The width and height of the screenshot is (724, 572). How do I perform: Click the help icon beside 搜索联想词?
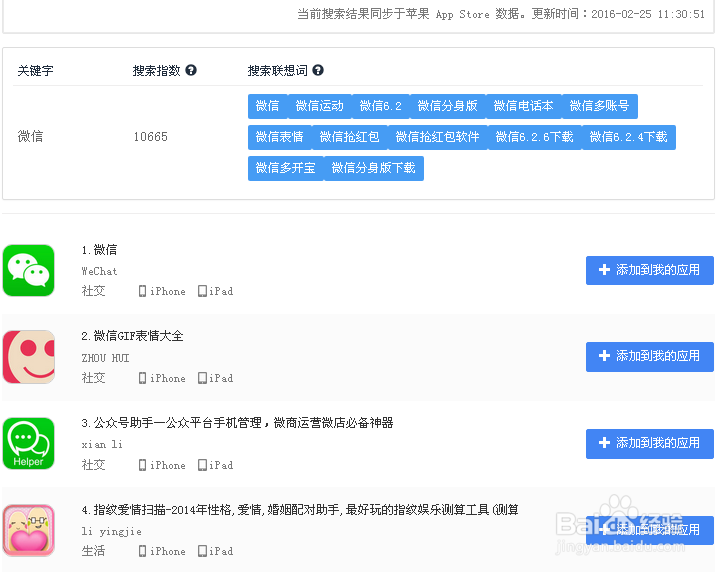point(318,70)
